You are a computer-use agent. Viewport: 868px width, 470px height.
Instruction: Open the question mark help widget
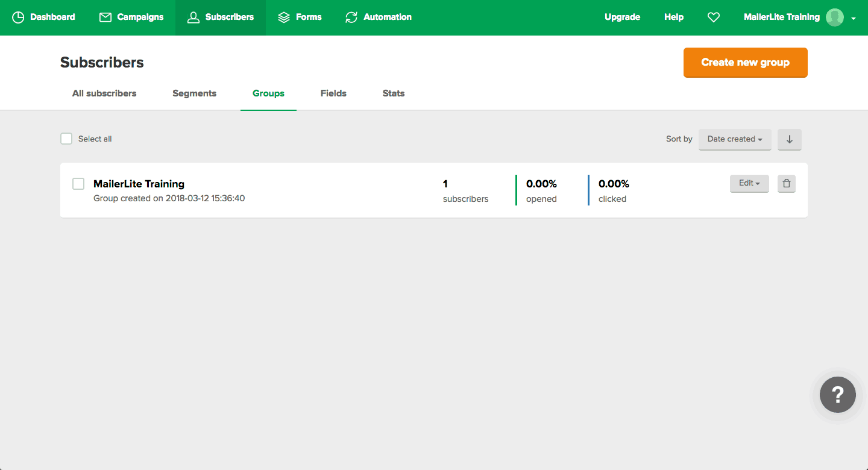tap(837, 395)
